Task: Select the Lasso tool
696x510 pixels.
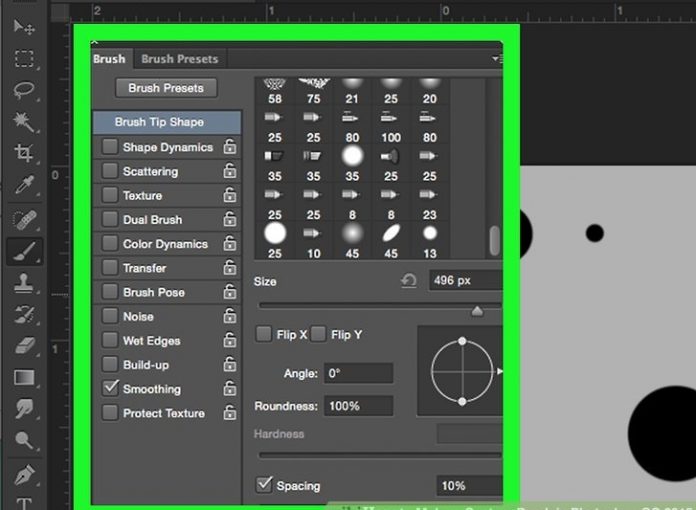Action: pos(24,90)
